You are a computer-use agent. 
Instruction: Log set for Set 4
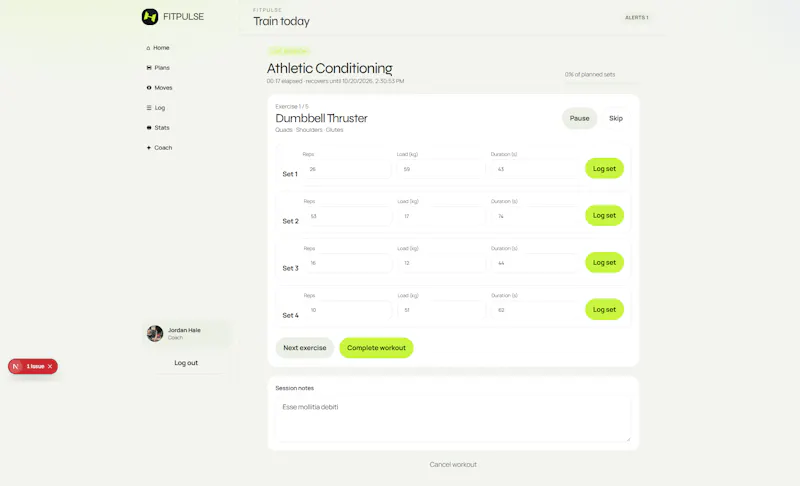click(x=604, y=309)
